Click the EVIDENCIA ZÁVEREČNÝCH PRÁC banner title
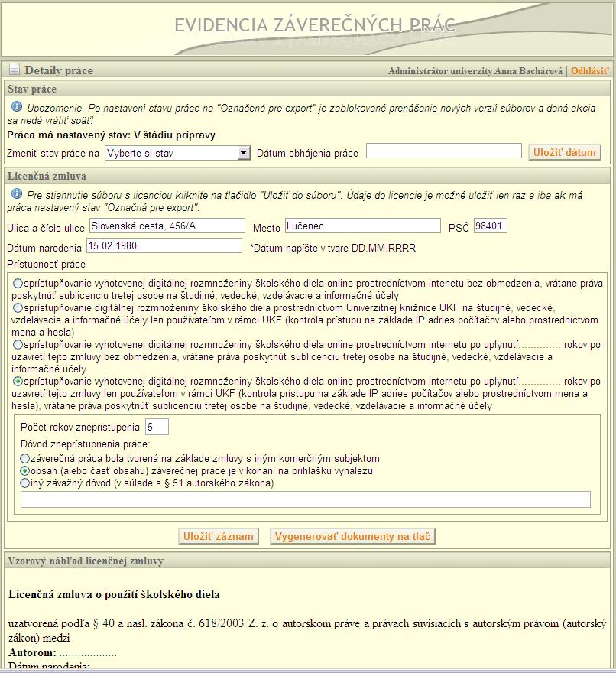Viewport: 616px width, 673px height. (314, 25)
